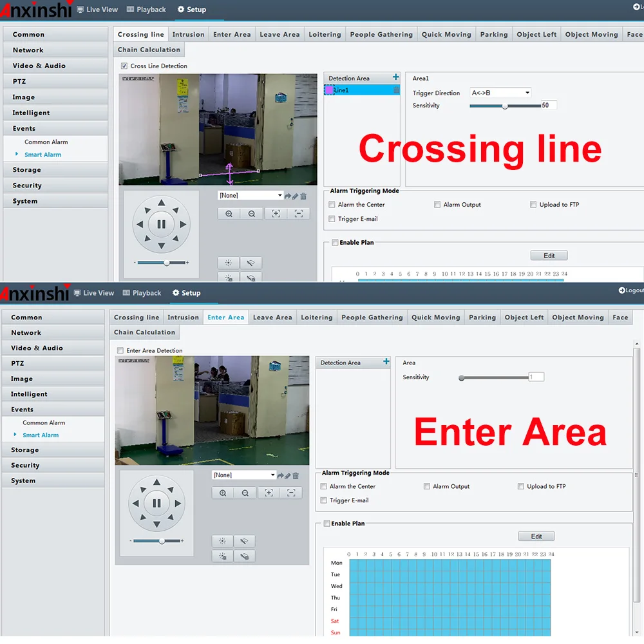Click focus-far bracket icon on the Cross Line page
The width and height of the screenshot is (644, 644).
point(298,214)
